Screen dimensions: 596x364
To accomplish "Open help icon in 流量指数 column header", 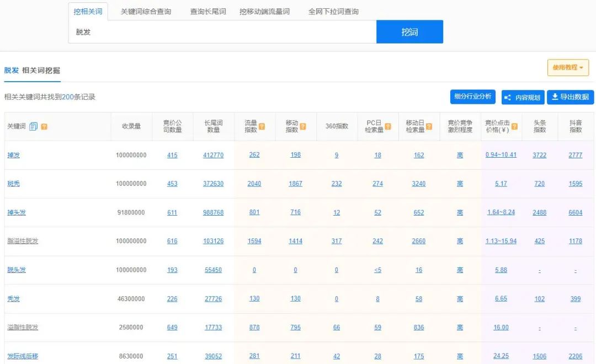I will pyautogui.click(x=262, y=126).
